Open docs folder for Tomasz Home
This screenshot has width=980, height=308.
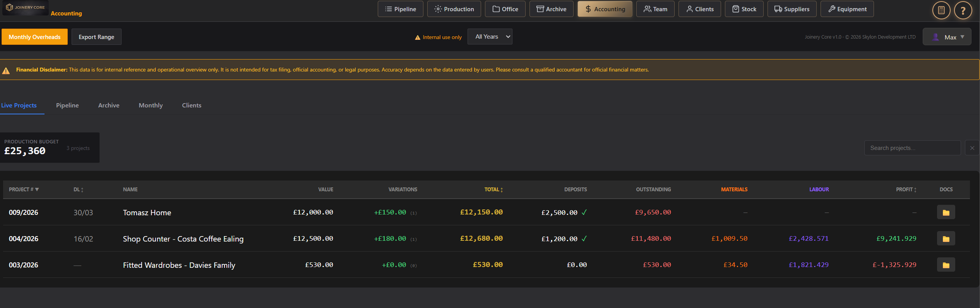946,212
